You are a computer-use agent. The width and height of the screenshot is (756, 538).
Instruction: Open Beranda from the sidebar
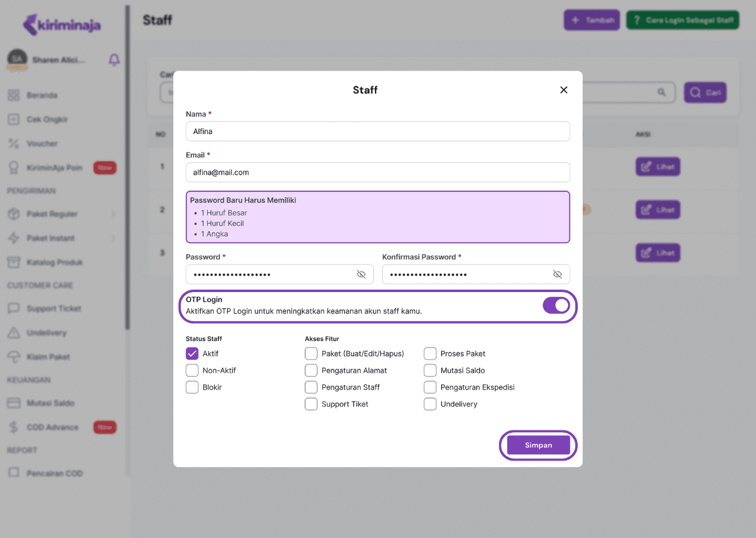click(42, 95)
